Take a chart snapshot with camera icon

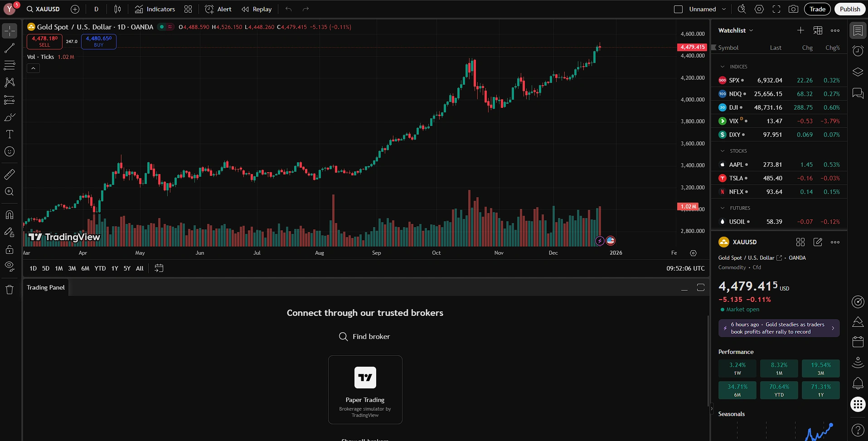click(x=793, y=9)
